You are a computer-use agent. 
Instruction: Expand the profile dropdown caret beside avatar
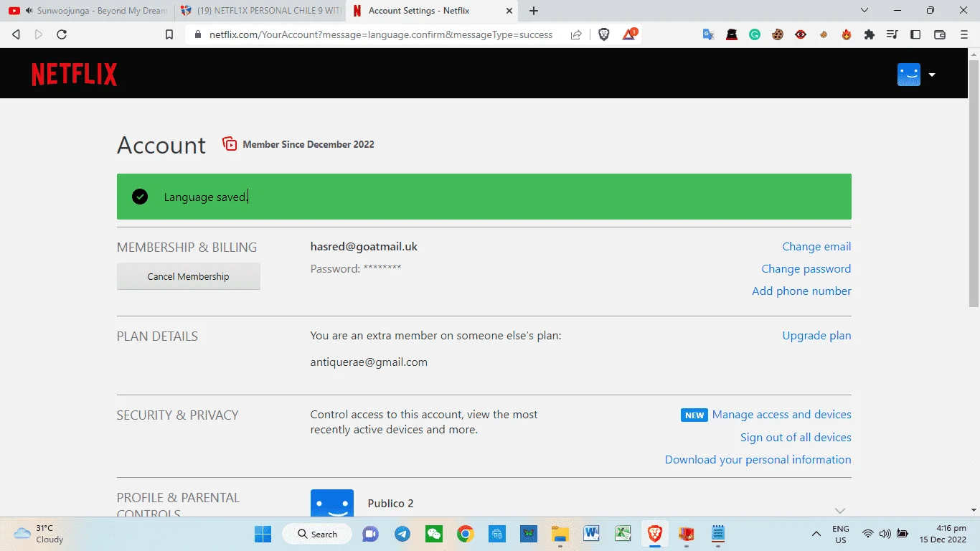[x=932, y=75]
